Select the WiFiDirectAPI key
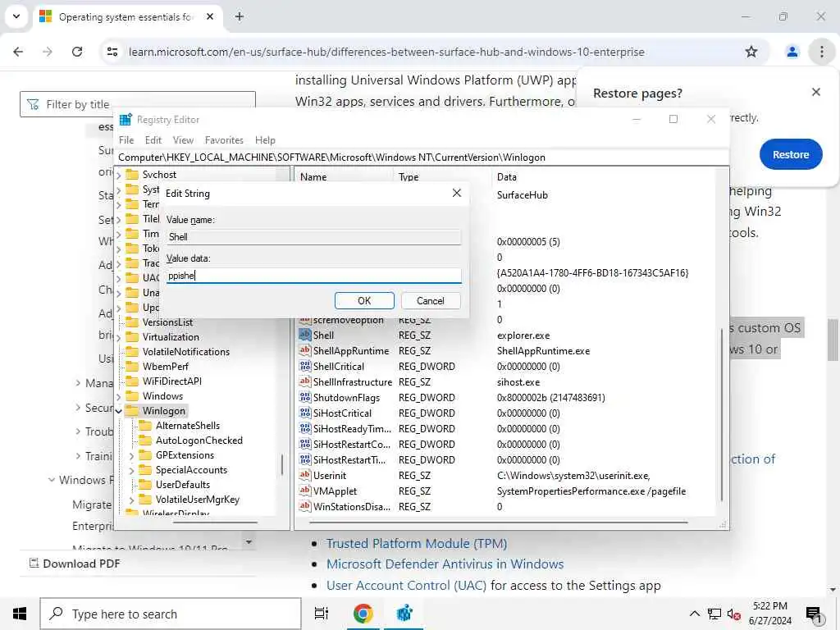Image resolution: width=840 pixels, height=630 pixels. [x=164, y=381]
